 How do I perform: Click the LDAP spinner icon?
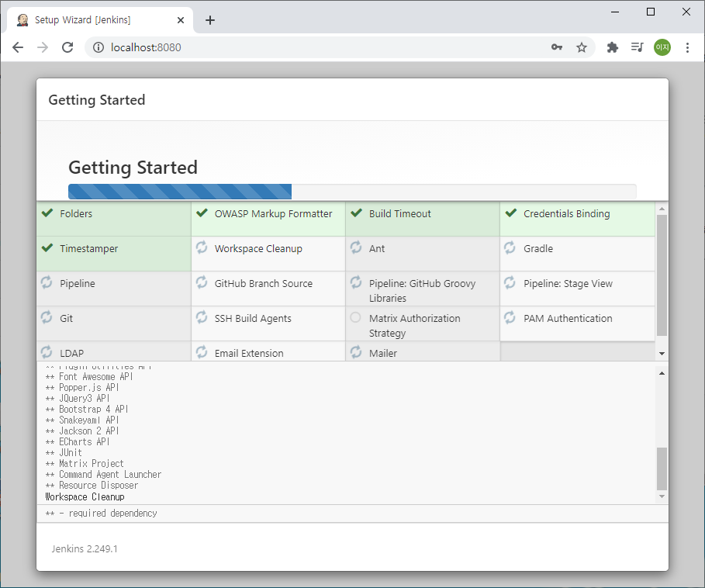coord(47,352)
